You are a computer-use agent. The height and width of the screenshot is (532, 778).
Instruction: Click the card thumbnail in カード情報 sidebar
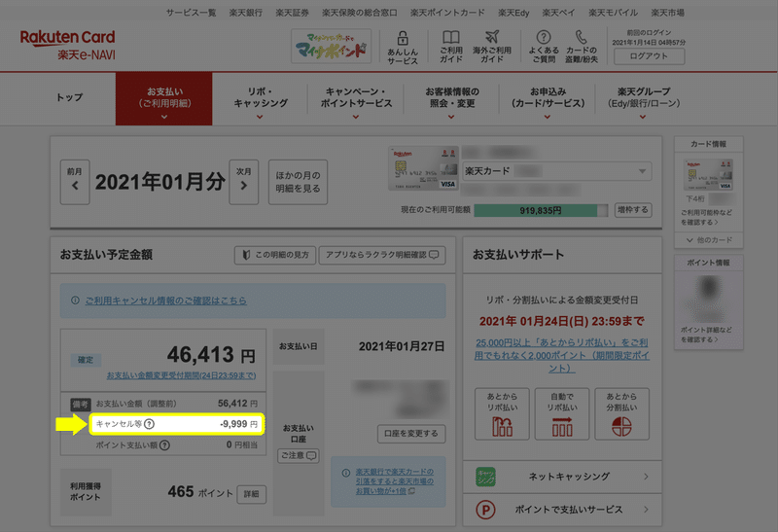708,175
